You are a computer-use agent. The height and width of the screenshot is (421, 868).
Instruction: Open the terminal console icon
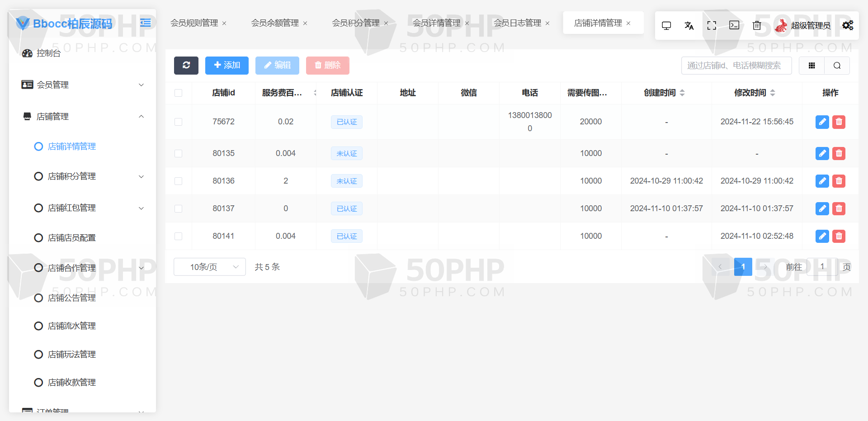point(734,25)
